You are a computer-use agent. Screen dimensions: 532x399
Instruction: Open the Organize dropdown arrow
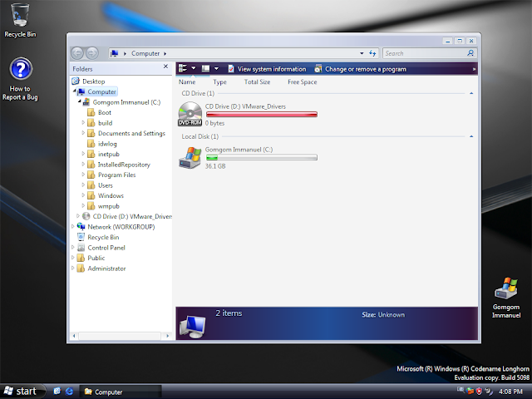pyautogui.click(x=194, y=68)
